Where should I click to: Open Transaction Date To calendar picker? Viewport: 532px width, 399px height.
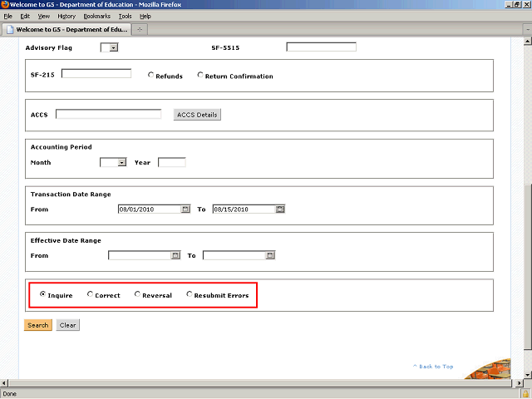pos(280,209)
